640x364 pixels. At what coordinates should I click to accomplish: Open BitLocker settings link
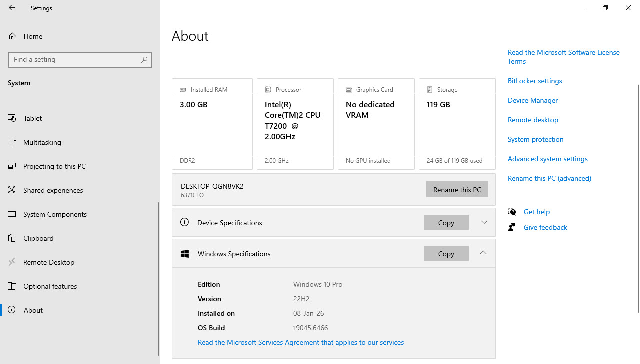coord(535,81)
